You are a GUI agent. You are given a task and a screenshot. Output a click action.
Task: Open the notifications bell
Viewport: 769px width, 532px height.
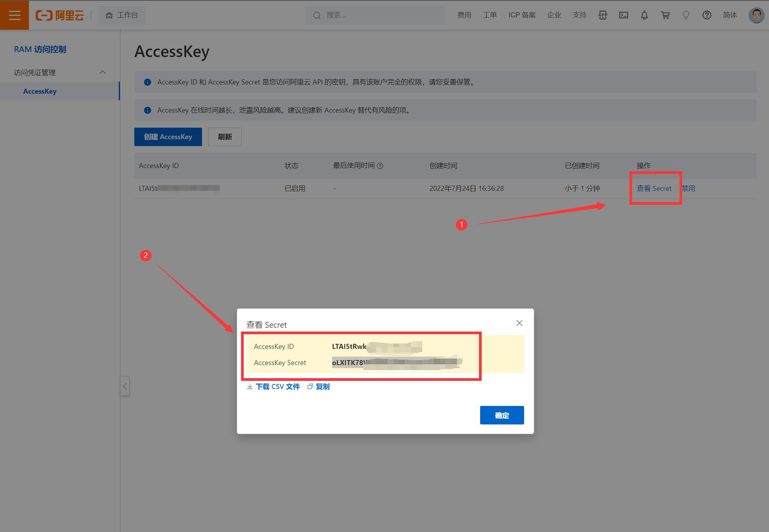click(644, 15)
